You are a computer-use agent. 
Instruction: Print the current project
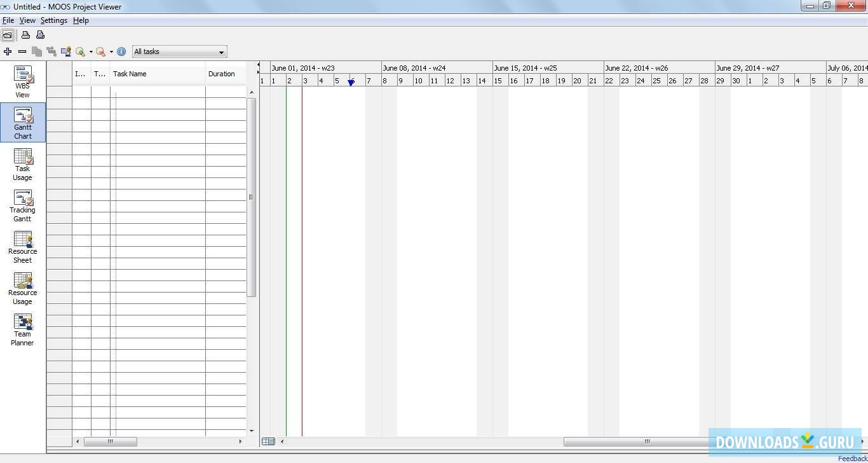click(25, 34)
